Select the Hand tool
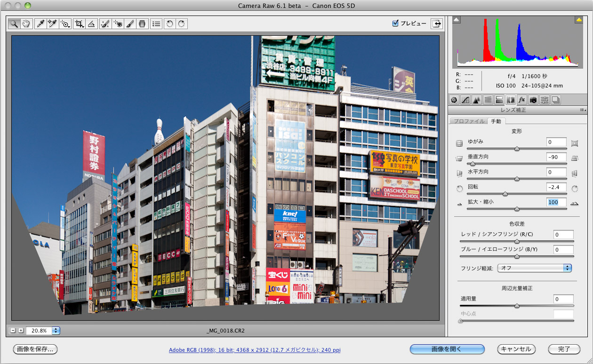Image resolution: width=593 pixels, height=364 pixels. (26, 24)
